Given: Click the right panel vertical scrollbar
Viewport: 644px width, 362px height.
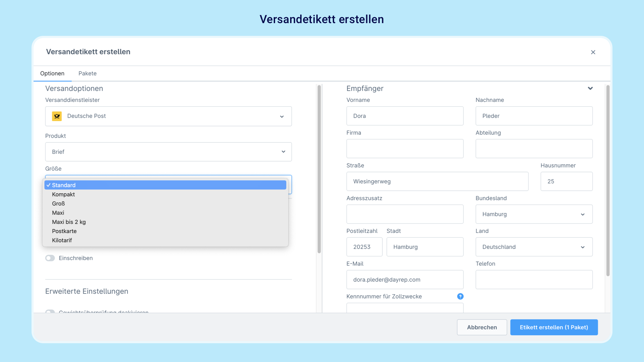Looking at the screenshot, I should [x=608, y=181].
